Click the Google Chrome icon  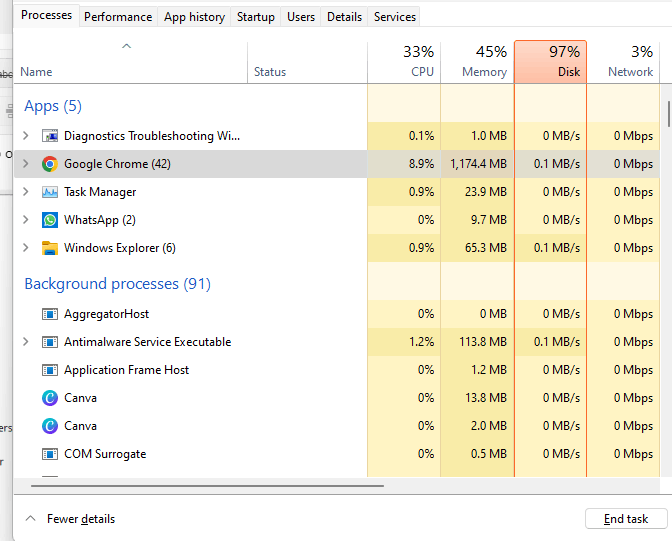pos(50,164)
